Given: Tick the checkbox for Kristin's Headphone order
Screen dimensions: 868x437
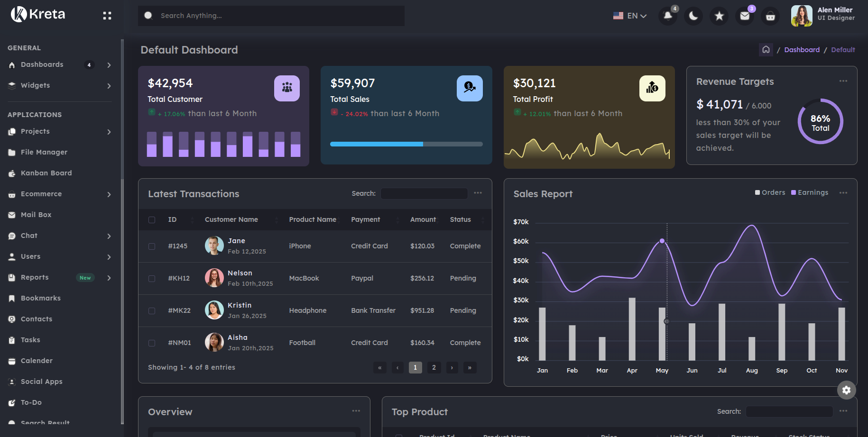Looking at the screenshot, I should [x=152, y=310].
